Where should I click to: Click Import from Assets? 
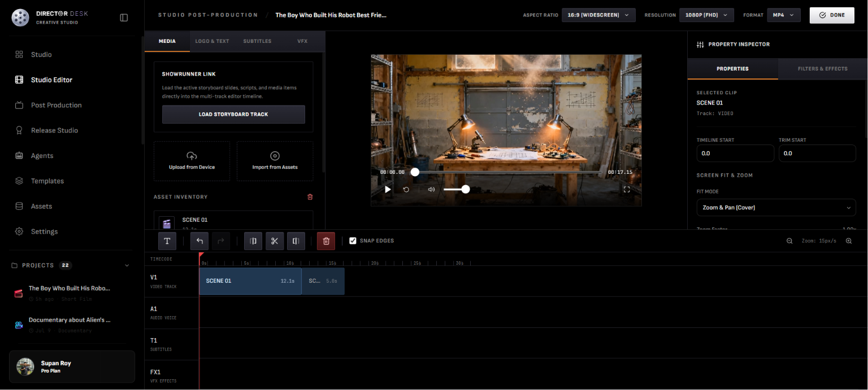pos(275,161)
